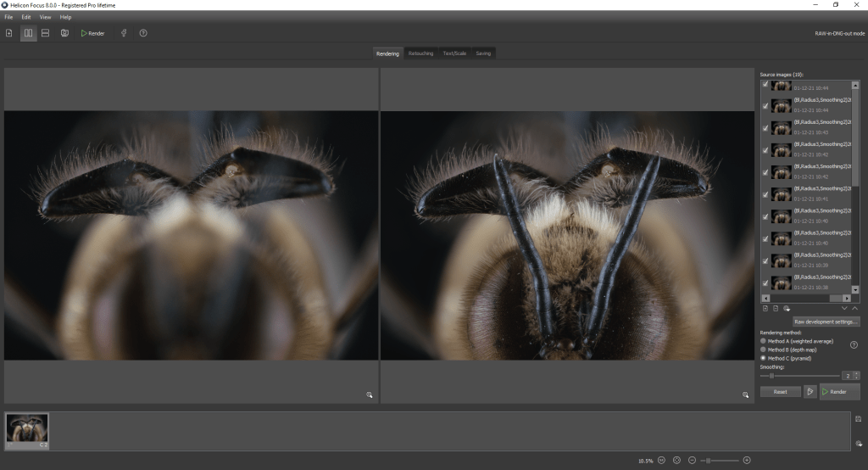Click the Reset button
Viewport: 868px width, 470px height.
pos(780,392)
